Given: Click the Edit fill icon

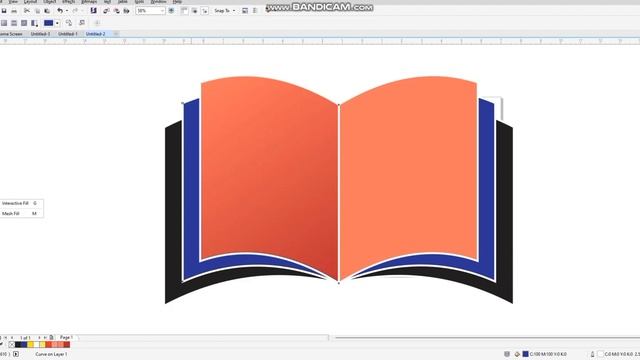Looking at the screenshot, I should point(82,23).
